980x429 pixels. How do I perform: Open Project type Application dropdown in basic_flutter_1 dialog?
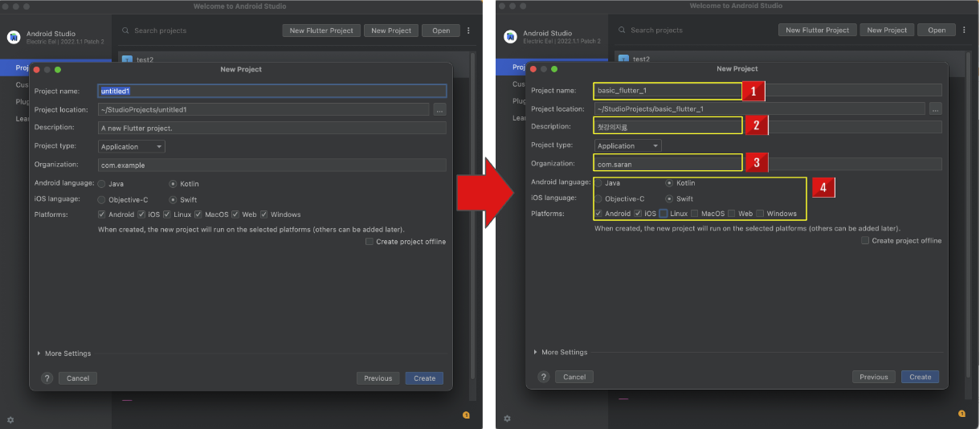[x=628, y=146]
